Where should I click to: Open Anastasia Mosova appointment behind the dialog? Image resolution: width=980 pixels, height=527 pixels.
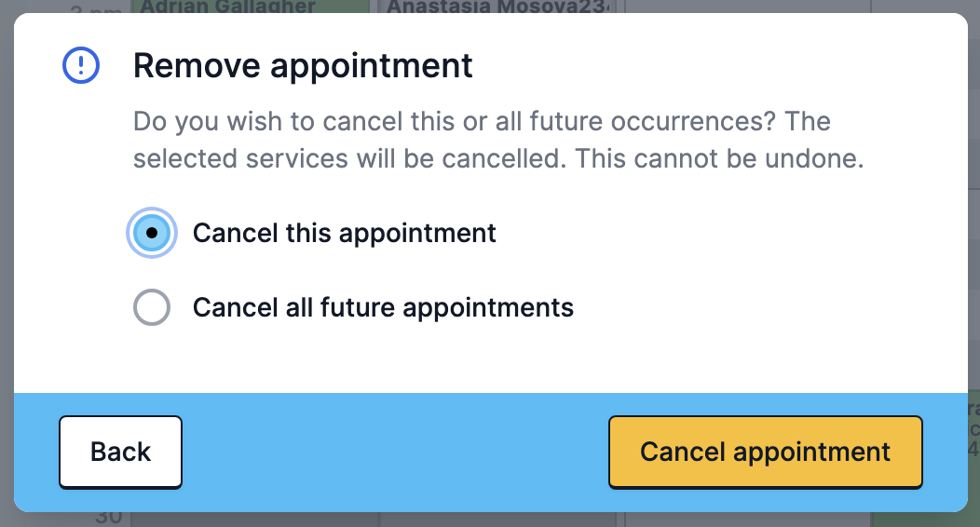(x=497, y=7)
